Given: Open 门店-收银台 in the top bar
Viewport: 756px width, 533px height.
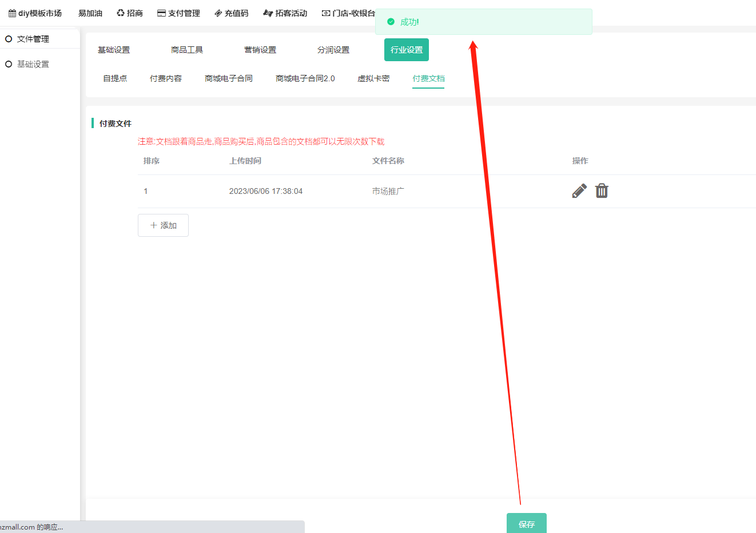Looking at the screenshot, I should pos(348,13).
